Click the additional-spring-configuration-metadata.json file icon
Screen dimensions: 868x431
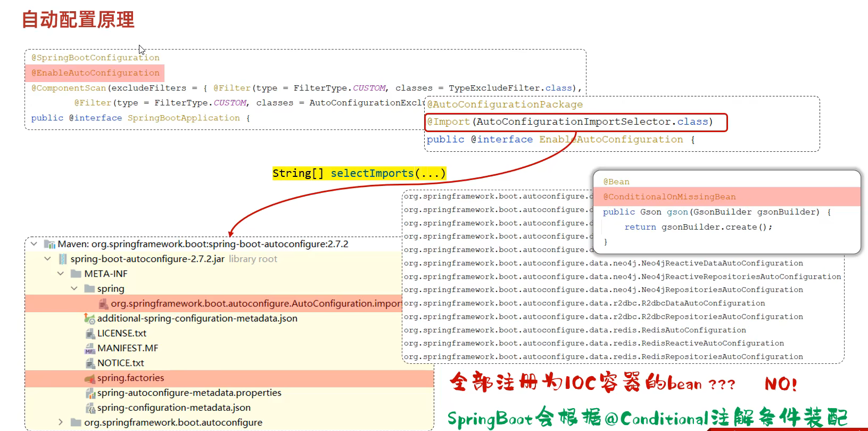(x=89, y=318)
